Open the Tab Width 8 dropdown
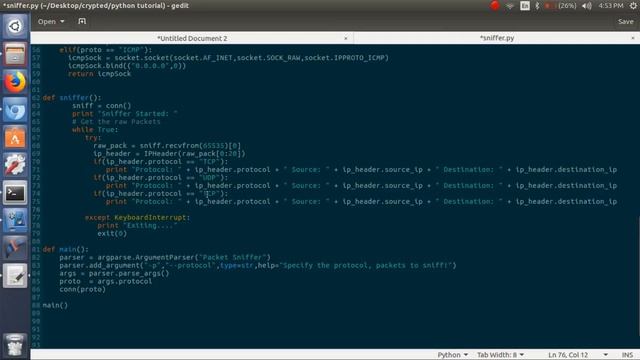Screen dimensions: 640x360 click(x=500, y=355)
